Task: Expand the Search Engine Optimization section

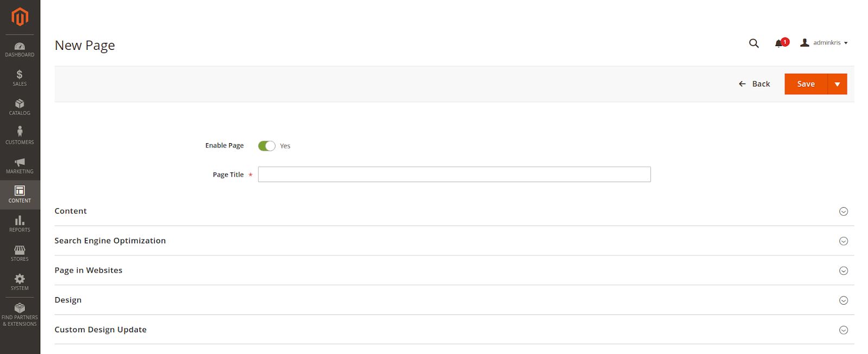Action: click(843, 241)
